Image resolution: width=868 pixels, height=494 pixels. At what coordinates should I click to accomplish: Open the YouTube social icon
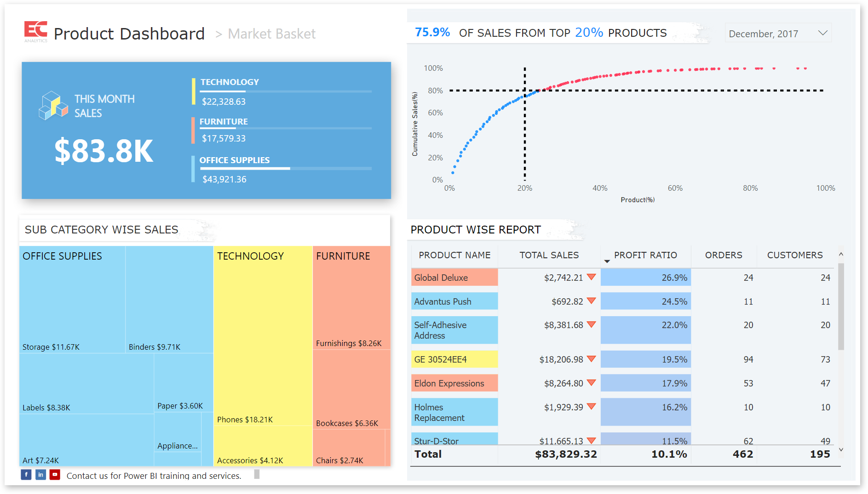pos(55,474)
